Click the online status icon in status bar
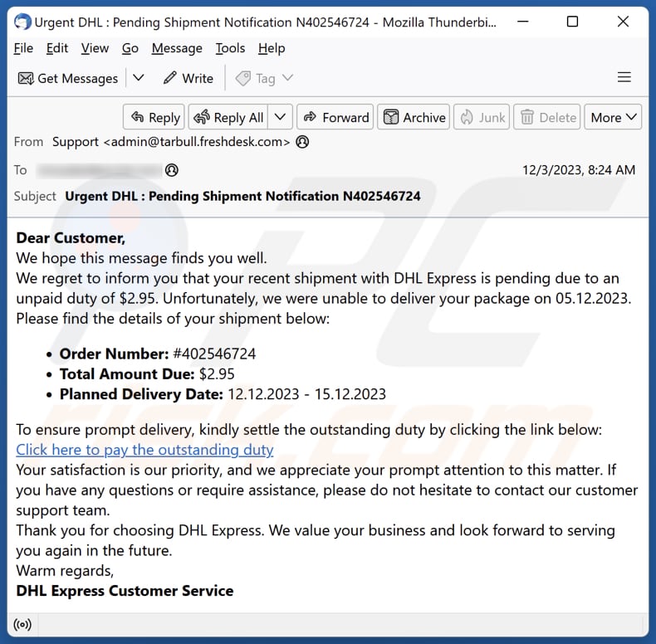The image size is (656, 644). (22, 625)
